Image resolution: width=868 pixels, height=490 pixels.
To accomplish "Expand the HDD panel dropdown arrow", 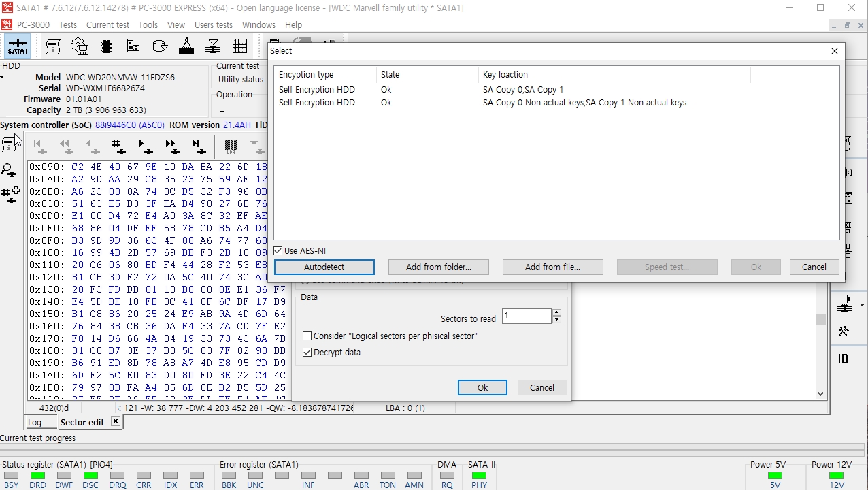I will 2,77.
